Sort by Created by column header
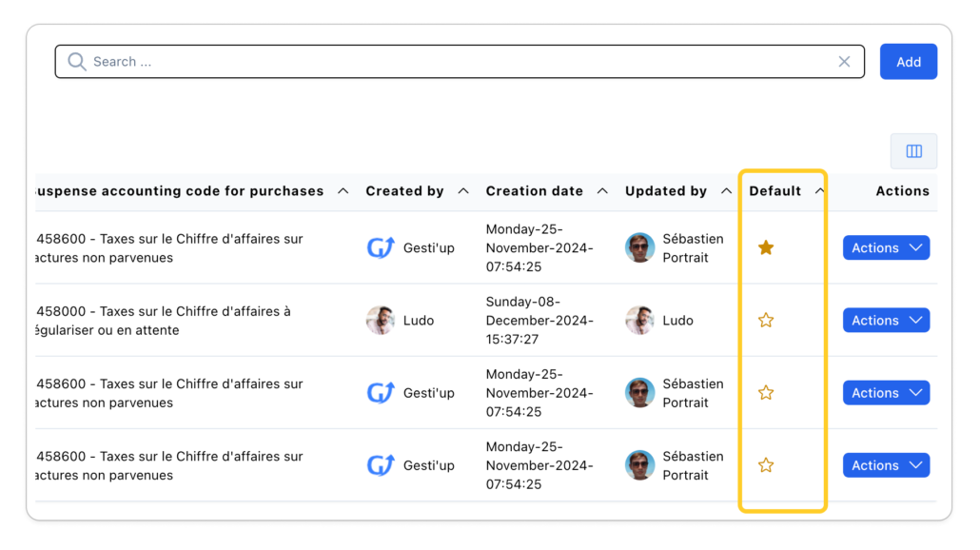980x550 pixels. 405,191
